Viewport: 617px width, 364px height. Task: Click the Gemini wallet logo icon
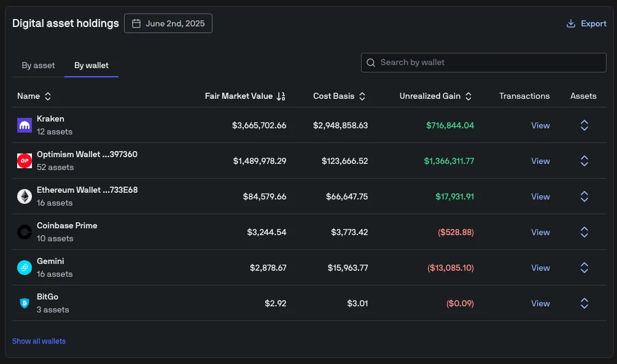pyautogui.click(x=25, y=268)
